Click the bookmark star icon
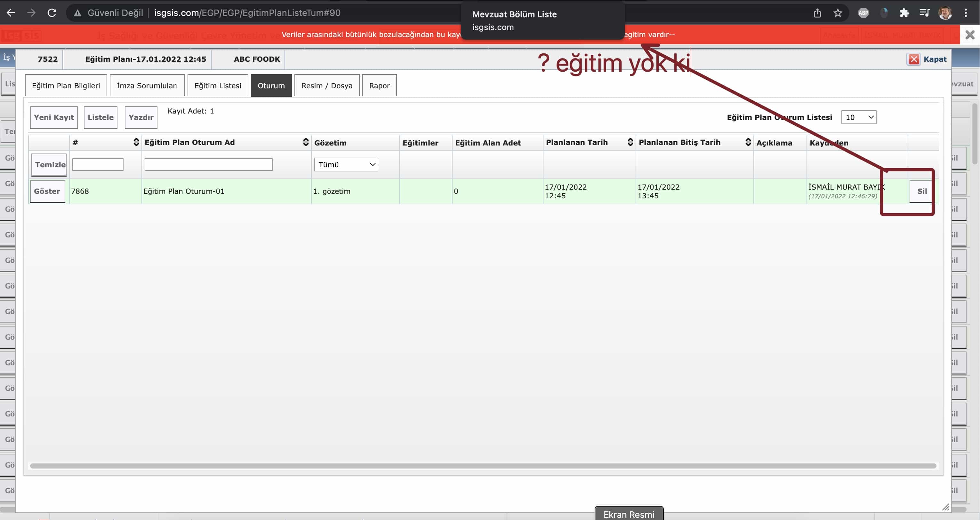 (x=837, y=13)
